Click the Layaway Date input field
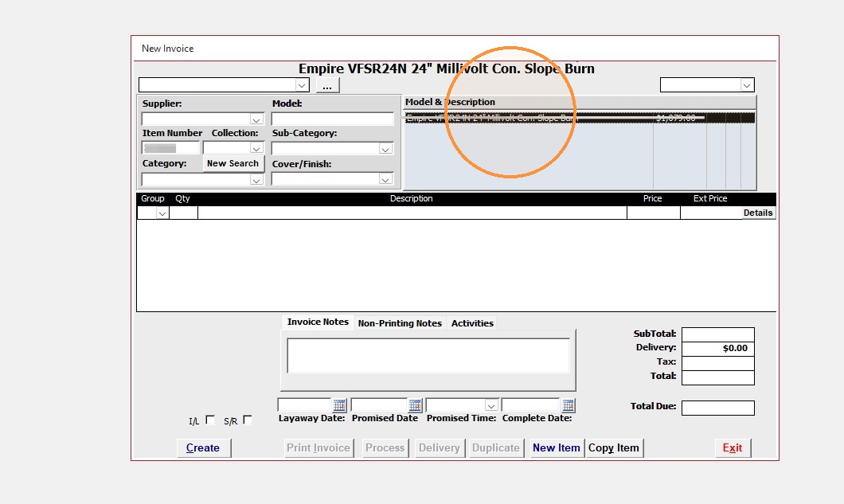The width and height of the screenshot is (844, 504). click(305, 405)
